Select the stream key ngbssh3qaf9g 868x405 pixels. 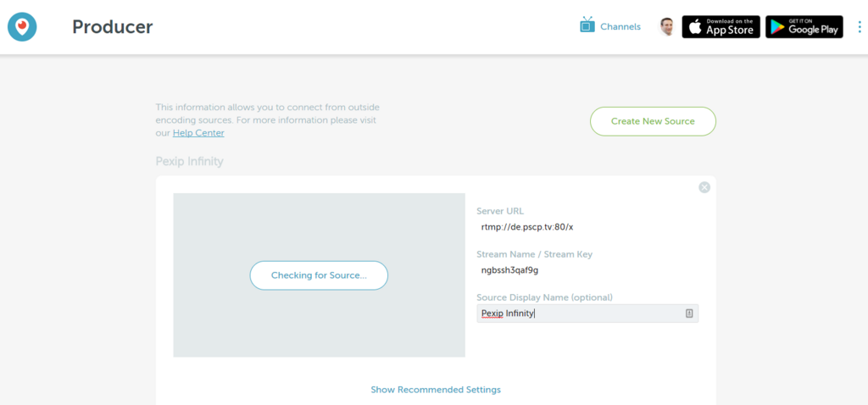pyautogui.click(x=509, y=270)
